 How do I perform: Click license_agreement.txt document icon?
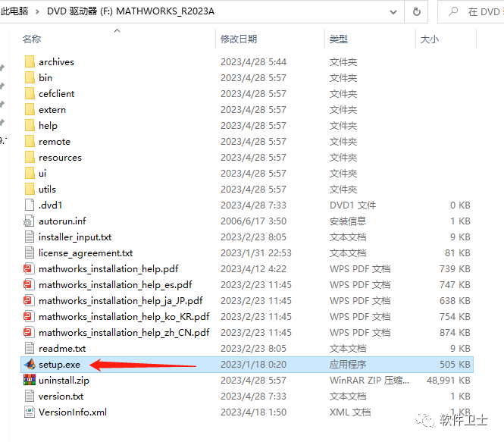(x=30, y=252)
